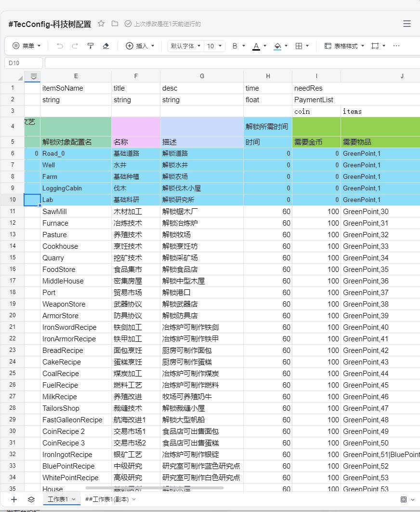Open the 菜单 dropdown menu
The width and height of the screenshot is (420, 512).
click(26, 46)
